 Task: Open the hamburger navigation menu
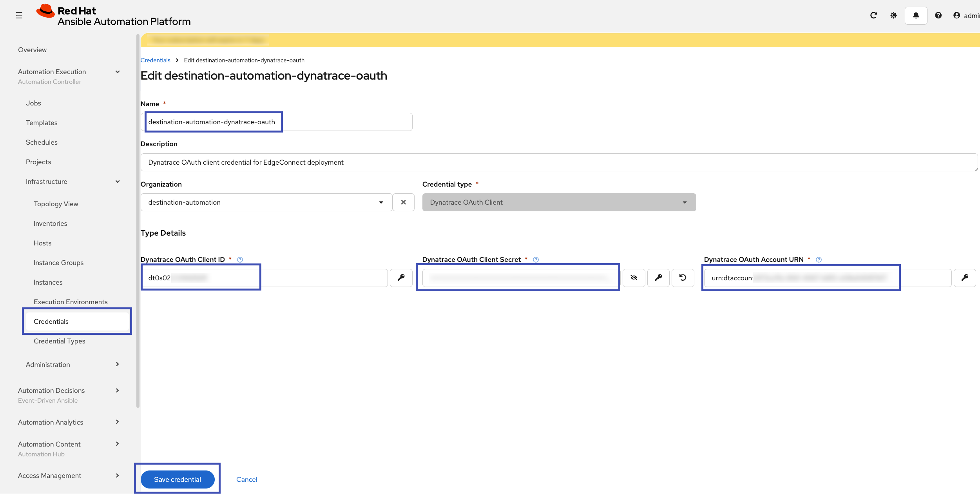[19, 15]
